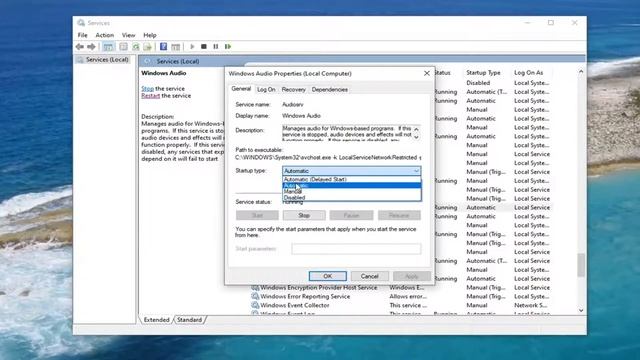Click in the Start parameters input field
The width and height of the screenshot is (640, 360).
tap(356, 249)
